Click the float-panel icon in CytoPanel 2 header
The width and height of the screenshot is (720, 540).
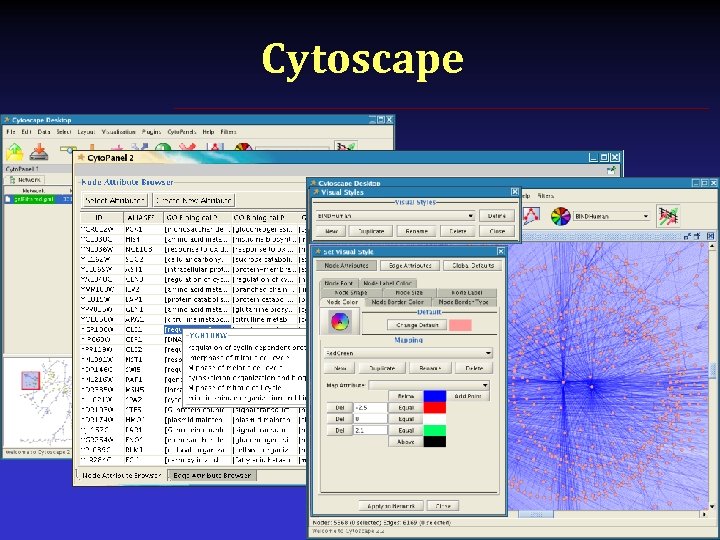(x=611, y=170)
